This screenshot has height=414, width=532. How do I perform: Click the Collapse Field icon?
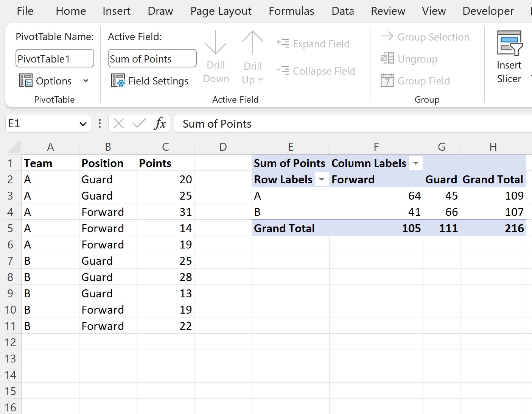[283, 71]
